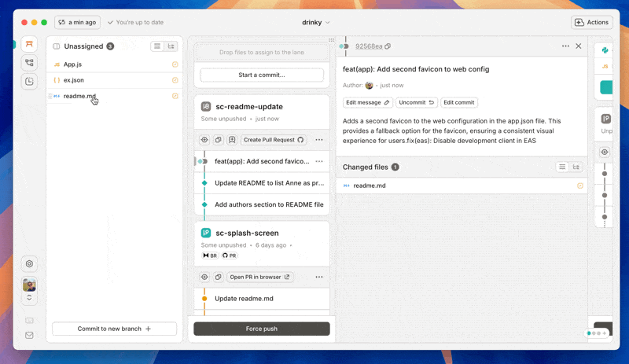Switch Unassigned files to list view
The width and height of the screenshot is (629, 364).
pyautogui.click(x=158, y=46)
